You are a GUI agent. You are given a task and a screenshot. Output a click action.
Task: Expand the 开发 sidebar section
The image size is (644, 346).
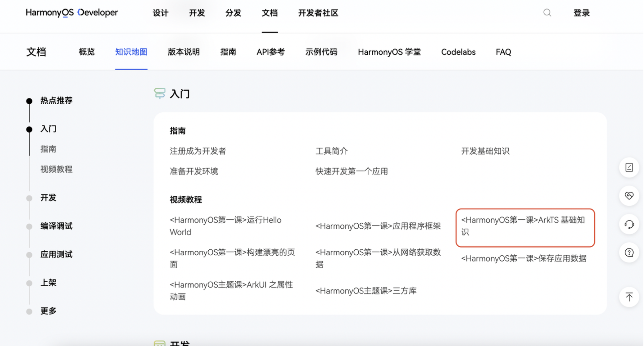[48, 198]
